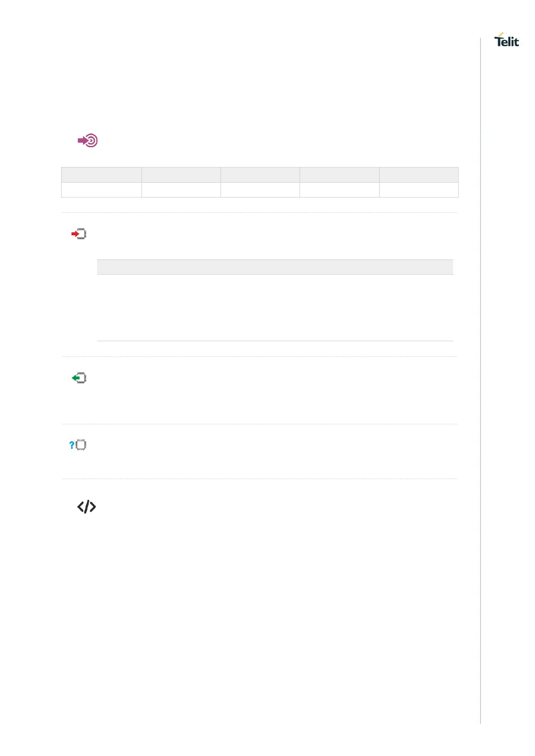Click the middle white cell of five-column table
Viewport: 535px width, 756px height.
pyautogui.click(x=260, y=190)
